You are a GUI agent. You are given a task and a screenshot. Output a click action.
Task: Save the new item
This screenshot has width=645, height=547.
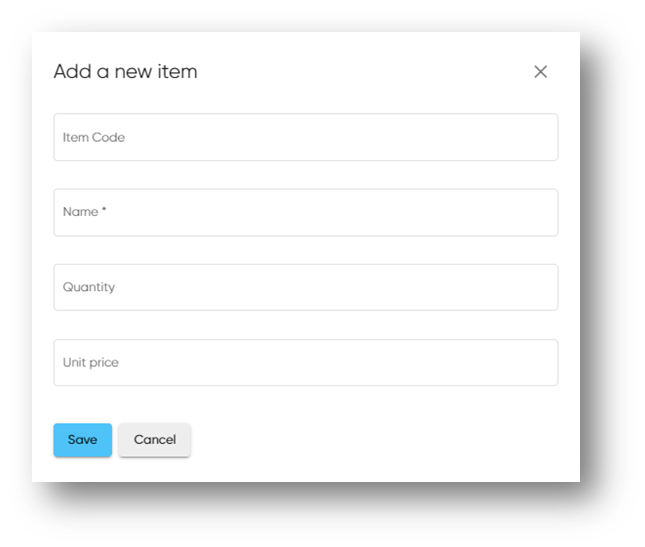[x=83, y=440]
